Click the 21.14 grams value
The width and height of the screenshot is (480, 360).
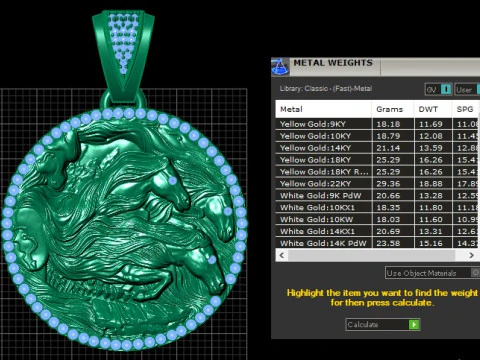click(388, 148)
